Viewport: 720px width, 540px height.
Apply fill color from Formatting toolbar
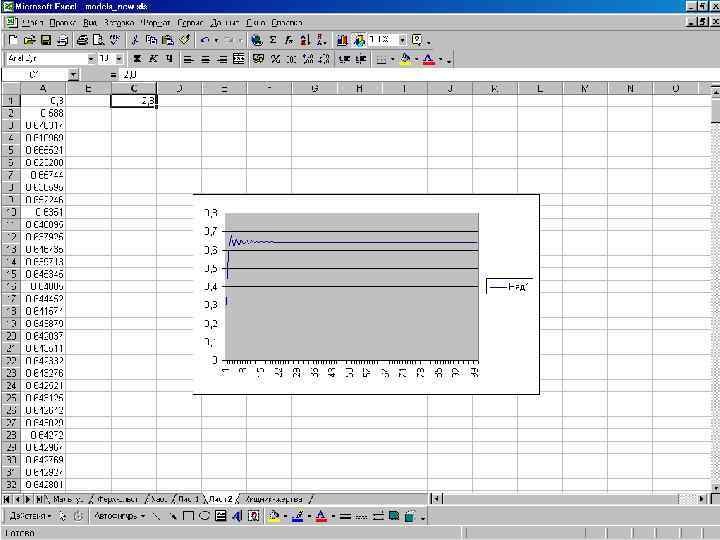coord(405,59)
